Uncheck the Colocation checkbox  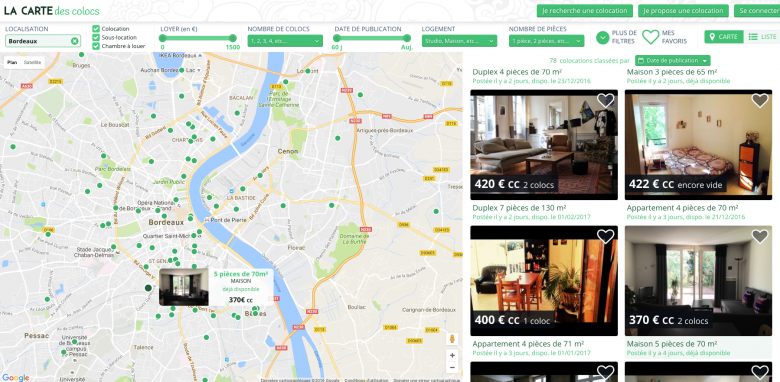[96, 29]
